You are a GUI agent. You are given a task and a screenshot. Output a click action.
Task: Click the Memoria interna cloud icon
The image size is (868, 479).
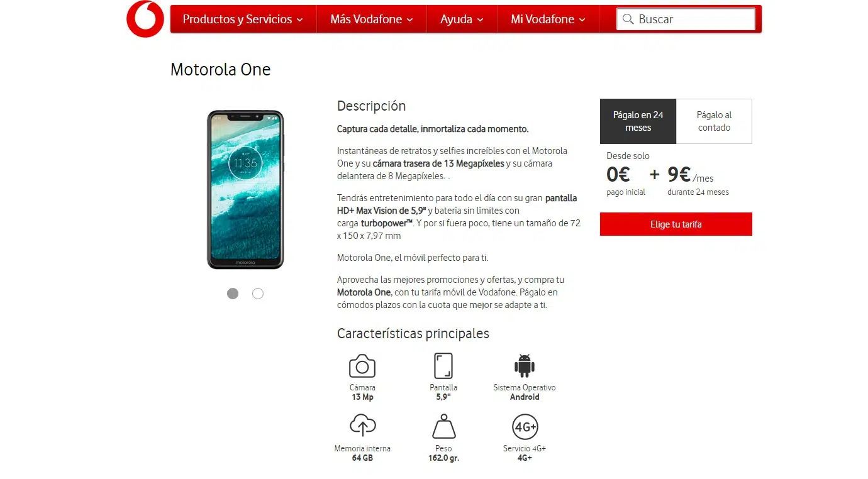(362, 426)
